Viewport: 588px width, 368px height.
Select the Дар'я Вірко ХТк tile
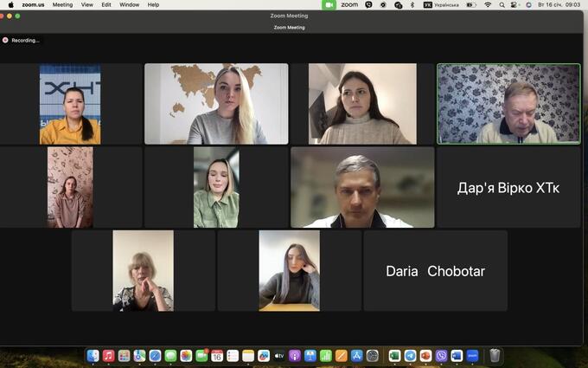pyautogui.click(x=508, y=187)
